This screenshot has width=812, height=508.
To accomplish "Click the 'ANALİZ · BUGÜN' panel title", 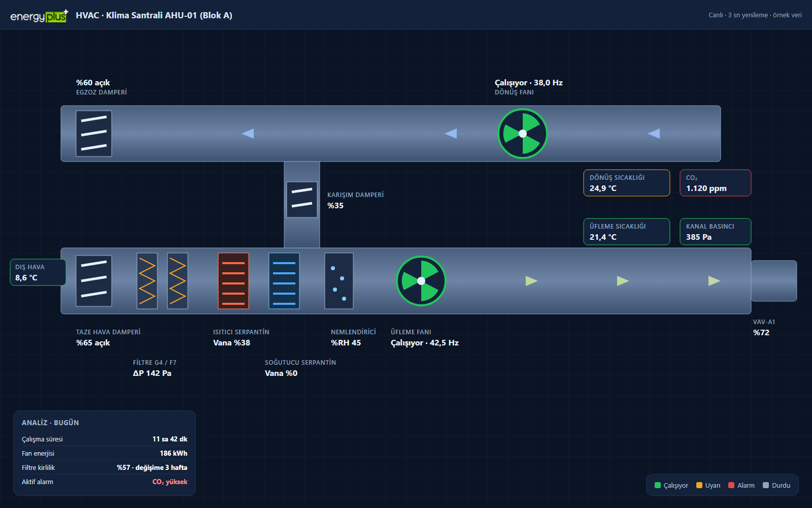I will (x=50, y=423).
